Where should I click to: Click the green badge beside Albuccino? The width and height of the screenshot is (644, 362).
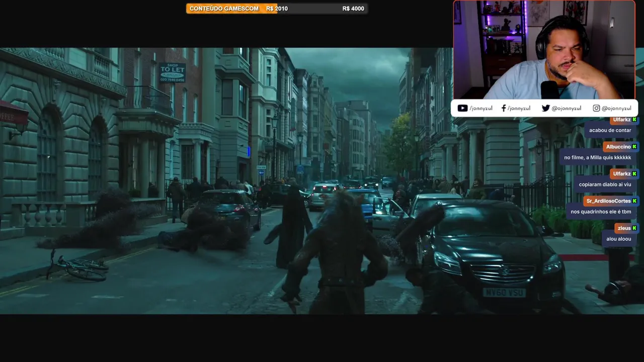point(634,147)
